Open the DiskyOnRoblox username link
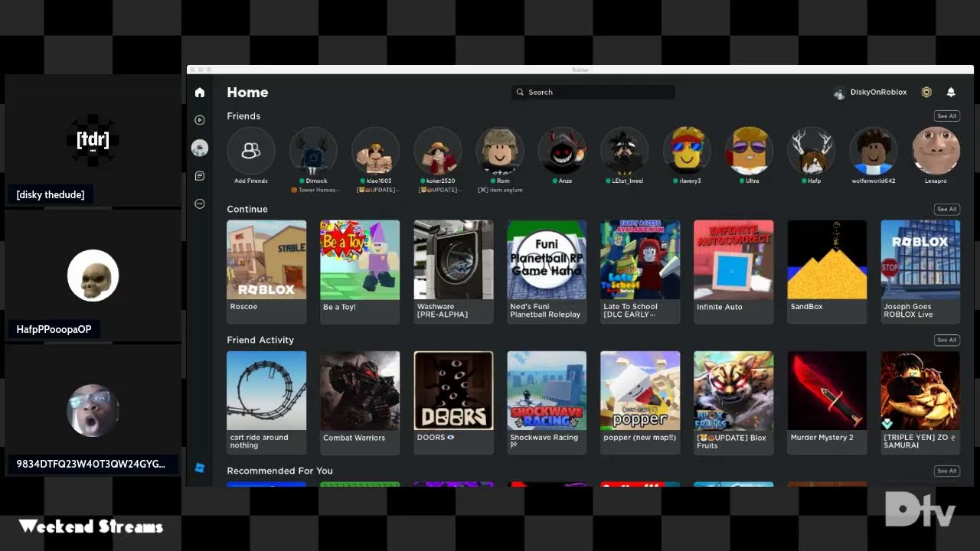The image size is (980, 551). 878,92
